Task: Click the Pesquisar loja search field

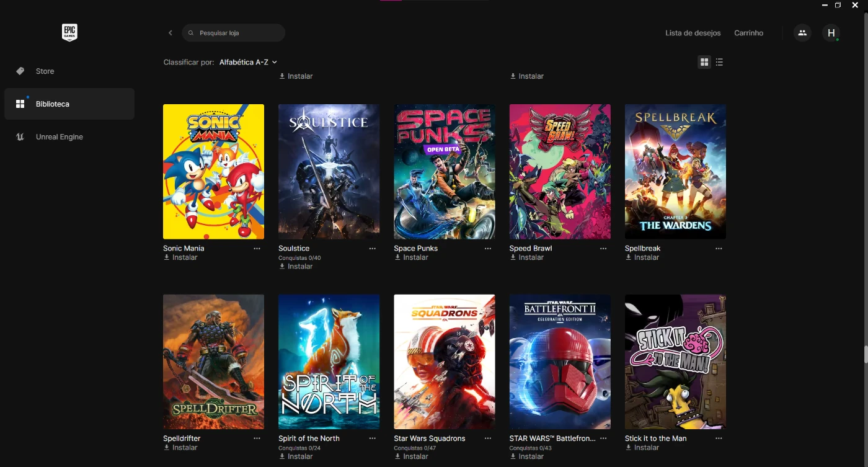Action: click(234, 33)
